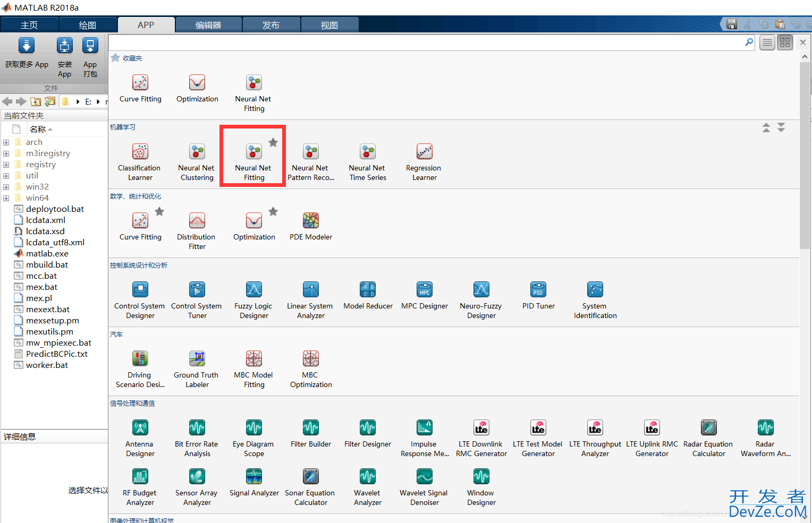
Task: Open Wavelet Signal Denoiser
Action: coord(424,487)
